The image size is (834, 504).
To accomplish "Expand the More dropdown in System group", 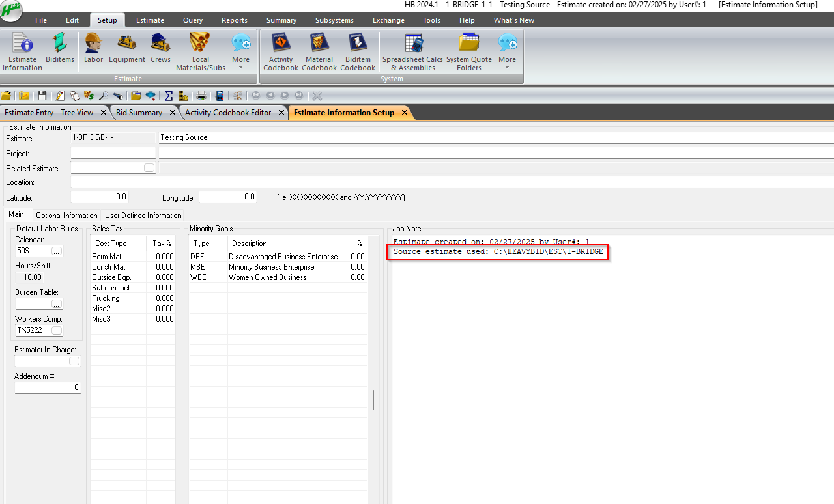I will (507, 52).
